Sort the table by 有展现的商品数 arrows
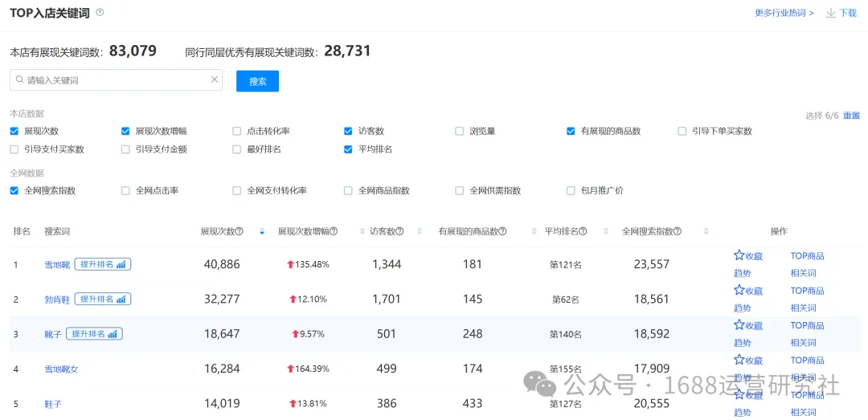Screen dimensions: 868x420 [534, 231]
